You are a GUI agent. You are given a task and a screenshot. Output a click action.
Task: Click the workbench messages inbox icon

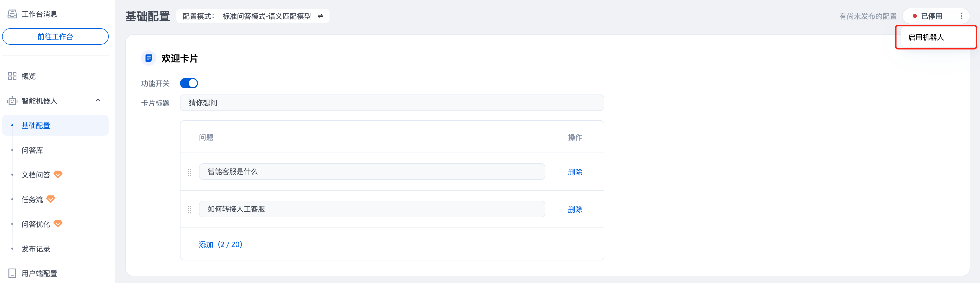pos(12,14)
